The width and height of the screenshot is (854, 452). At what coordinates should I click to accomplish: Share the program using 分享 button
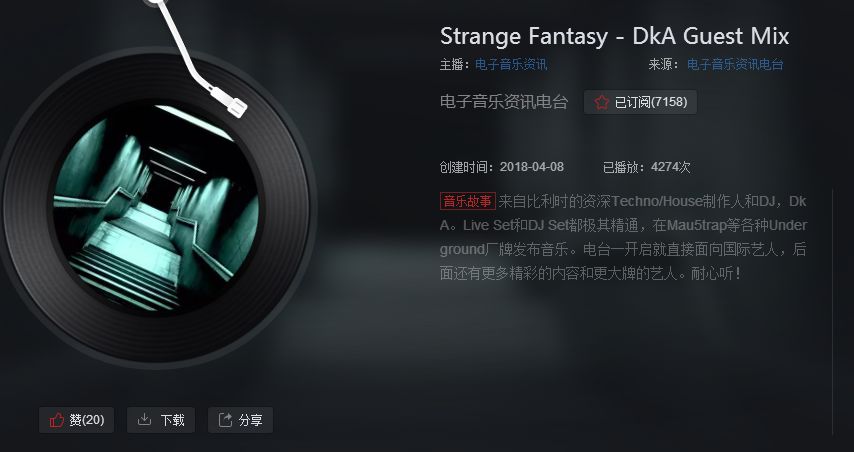pyautogui.click(x=240, y=420)
